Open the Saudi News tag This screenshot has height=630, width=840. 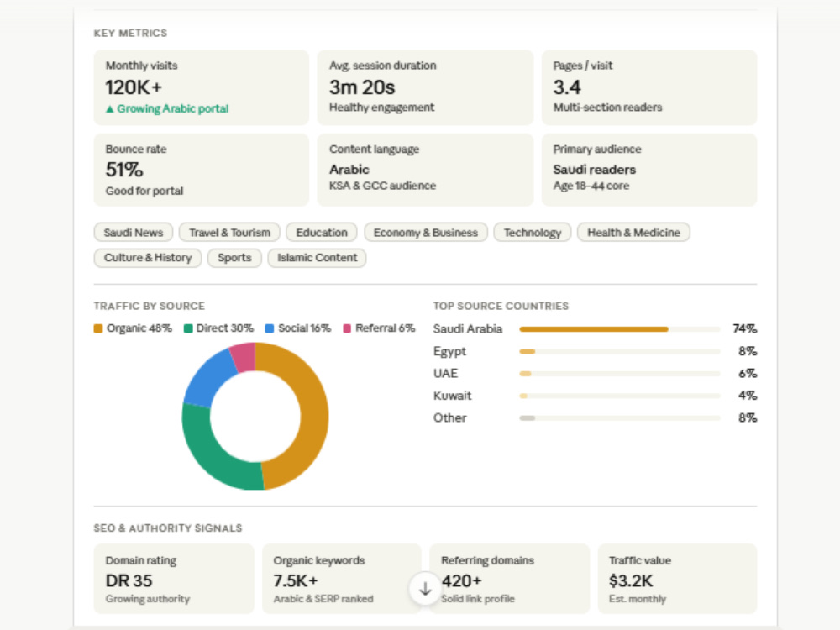pyautogui.click(x=134, y=233)
